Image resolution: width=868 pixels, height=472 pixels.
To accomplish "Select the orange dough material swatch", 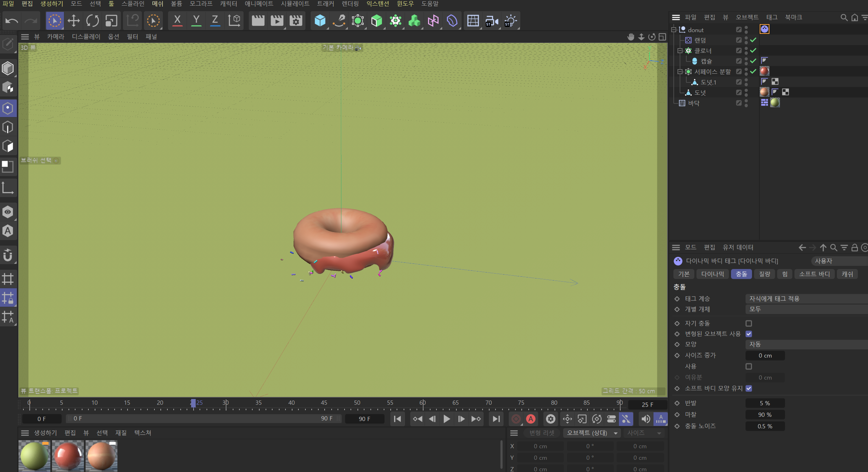I will 101,456.
